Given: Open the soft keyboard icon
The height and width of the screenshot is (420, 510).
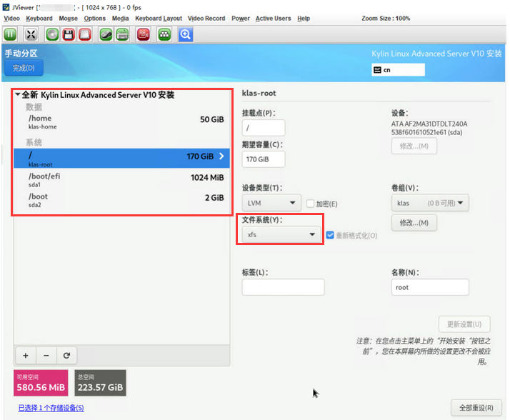Looking at the screenshot, I should (x=122, y=34).
